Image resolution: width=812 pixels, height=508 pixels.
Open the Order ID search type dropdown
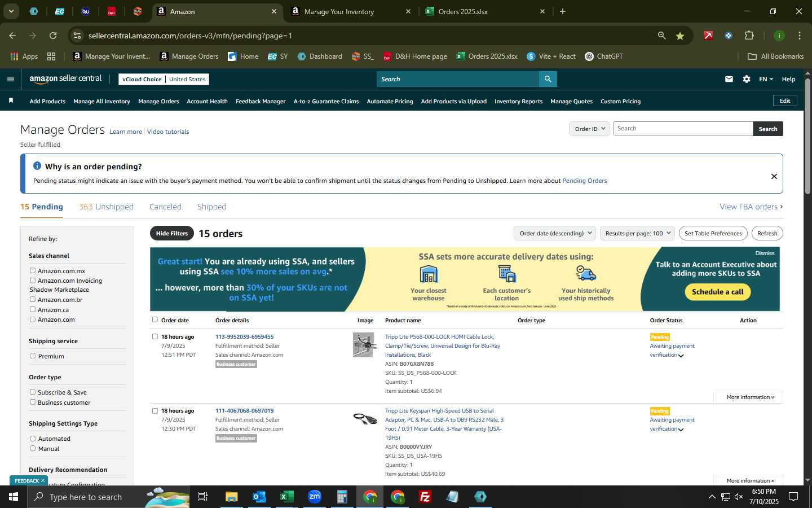point(589,129)
